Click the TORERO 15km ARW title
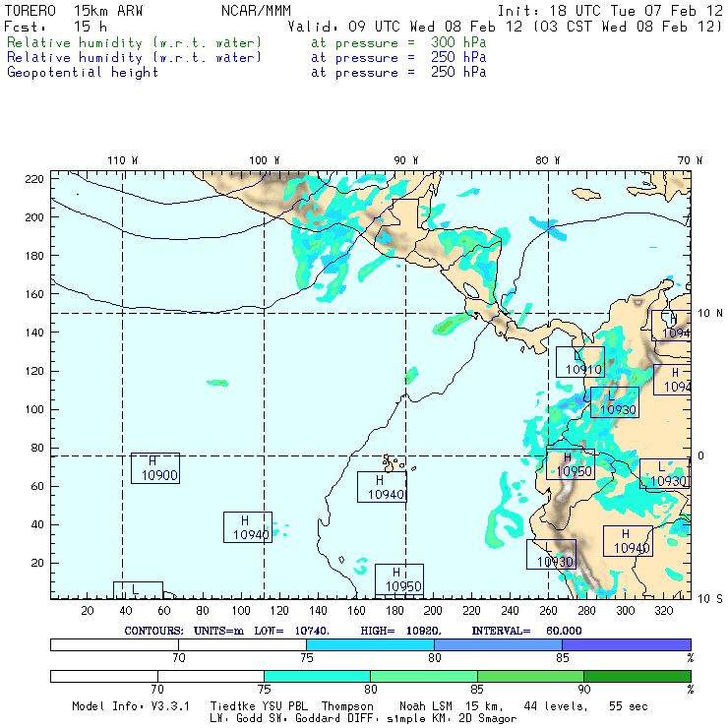 [x=75, y=10]
